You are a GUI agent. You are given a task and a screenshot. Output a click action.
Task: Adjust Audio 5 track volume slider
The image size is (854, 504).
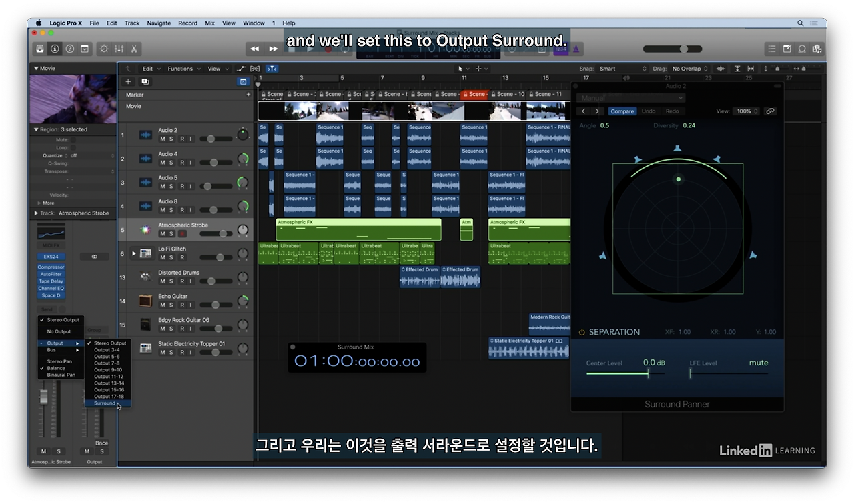coord(215,187)
